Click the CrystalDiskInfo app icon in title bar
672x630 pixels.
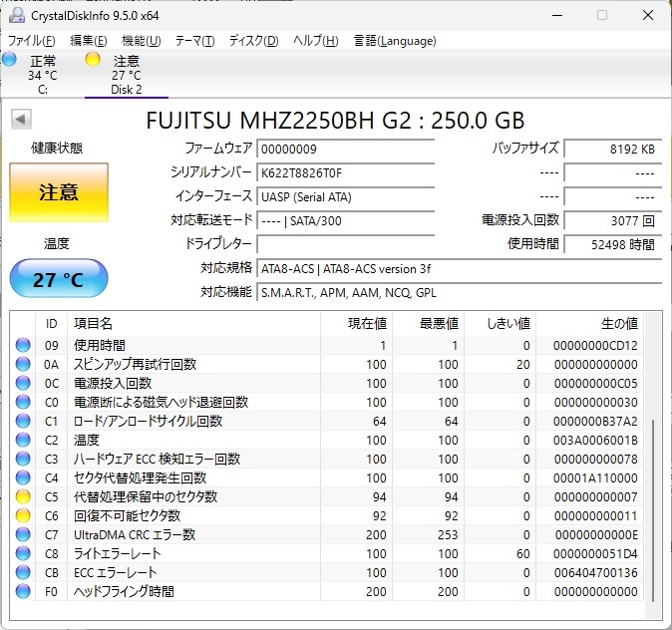coord(17,15)
